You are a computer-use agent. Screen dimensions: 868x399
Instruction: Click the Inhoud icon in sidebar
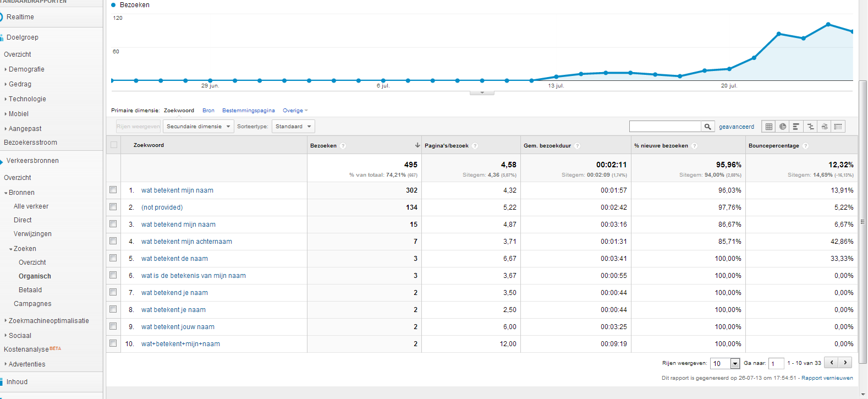tap(2, 382)
